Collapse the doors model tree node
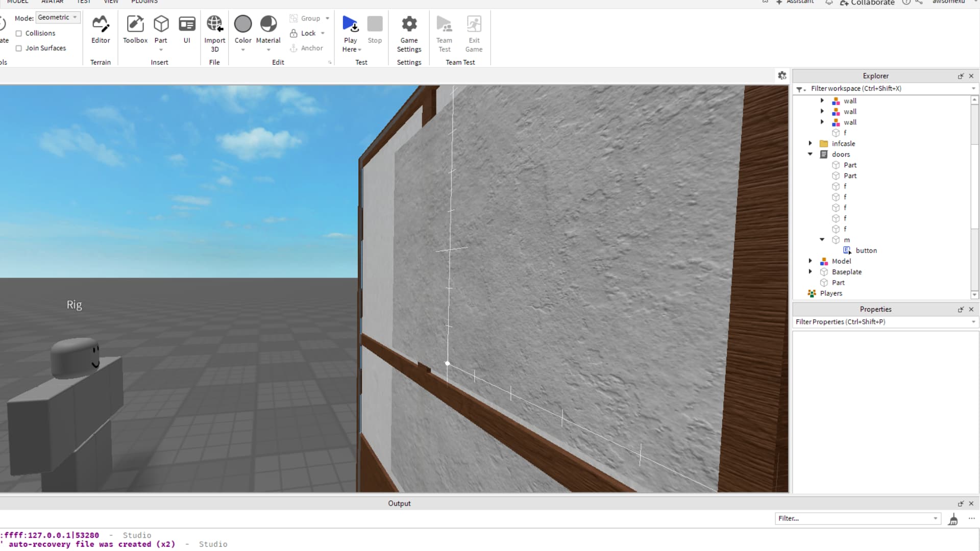 (810, 154)
